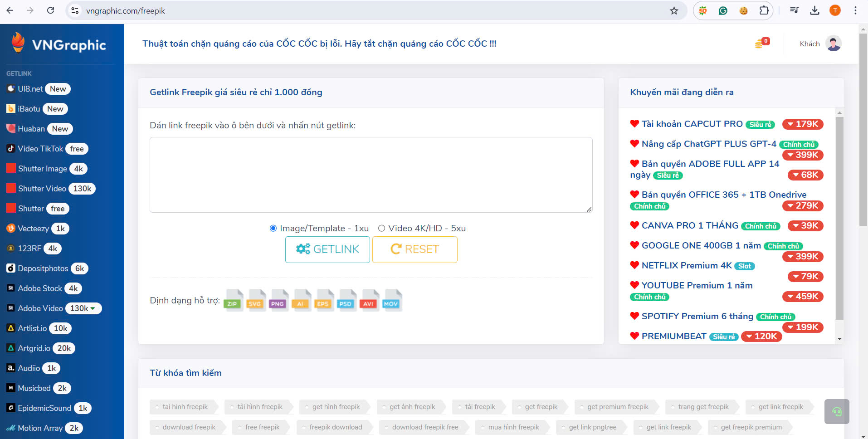Open Motion Array 2k in sidebar
The image size is (868, 439).
(44, 428)
